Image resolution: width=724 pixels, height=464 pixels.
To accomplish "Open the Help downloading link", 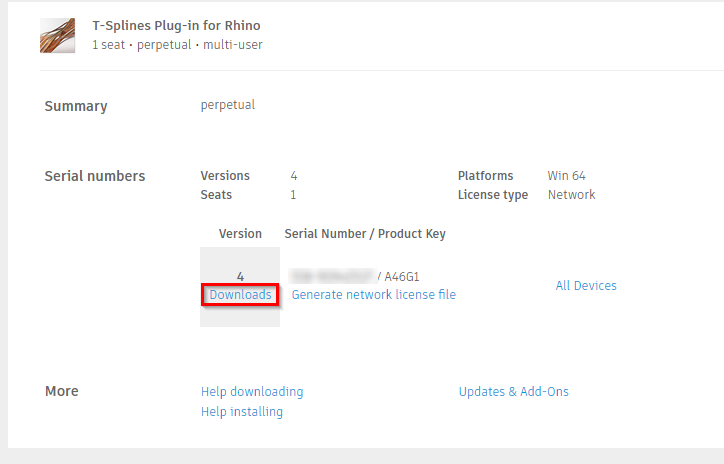I will point(252,392).
